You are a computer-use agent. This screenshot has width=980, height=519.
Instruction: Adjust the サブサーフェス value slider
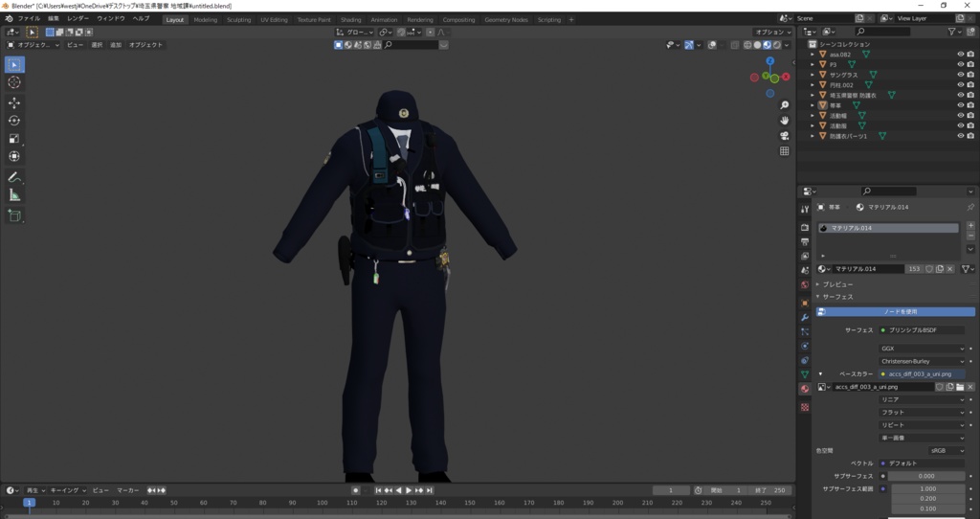[x=926, y=476]
